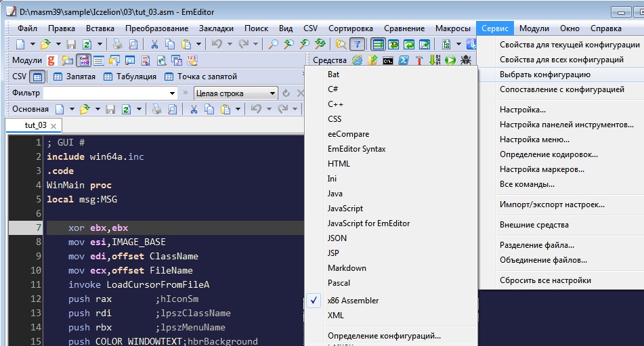Click the green Run play icon
This screenshot has width=644, height=346.
[x=450, y=60]
